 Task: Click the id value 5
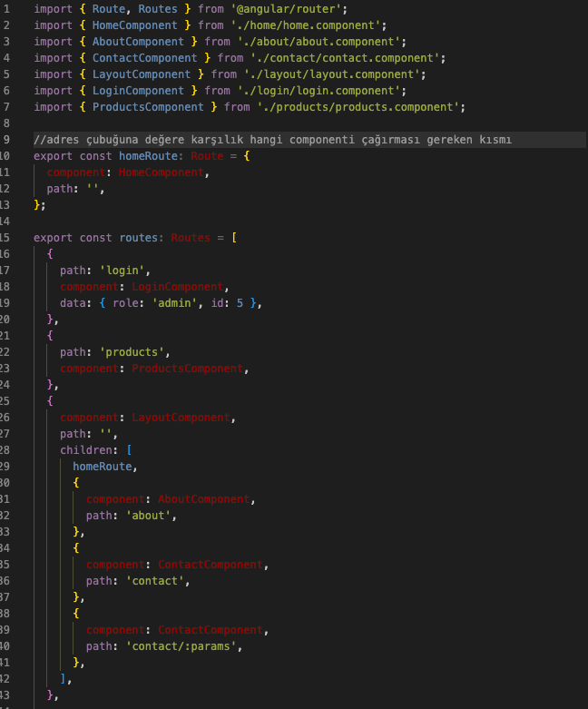click(240, 303)
